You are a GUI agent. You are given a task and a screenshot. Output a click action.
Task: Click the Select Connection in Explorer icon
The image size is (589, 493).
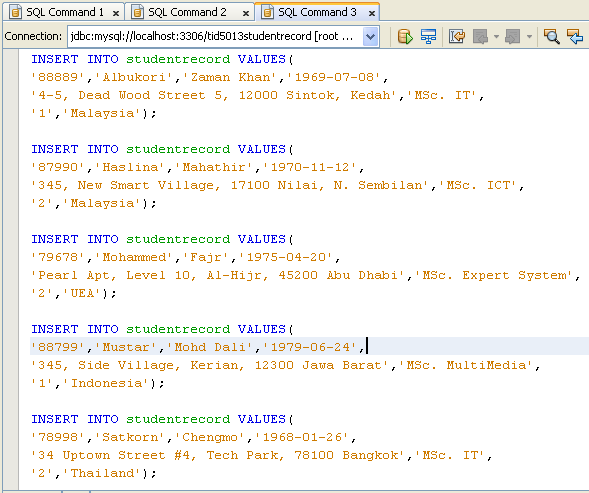[428, 36]
